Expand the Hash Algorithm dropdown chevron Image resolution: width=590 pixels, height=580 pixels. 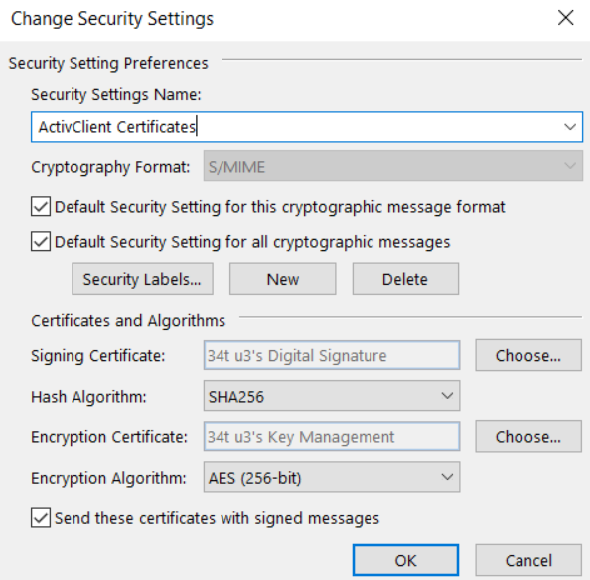tap(447, 396)
